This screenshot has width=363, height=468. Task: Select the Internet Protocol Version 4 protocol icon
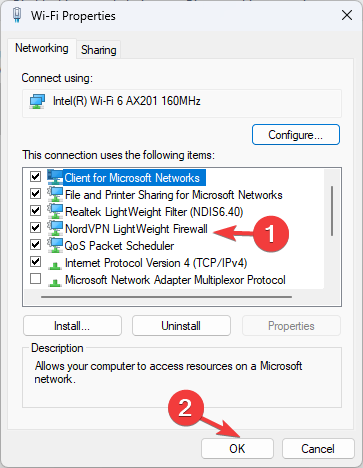[55, 265]
